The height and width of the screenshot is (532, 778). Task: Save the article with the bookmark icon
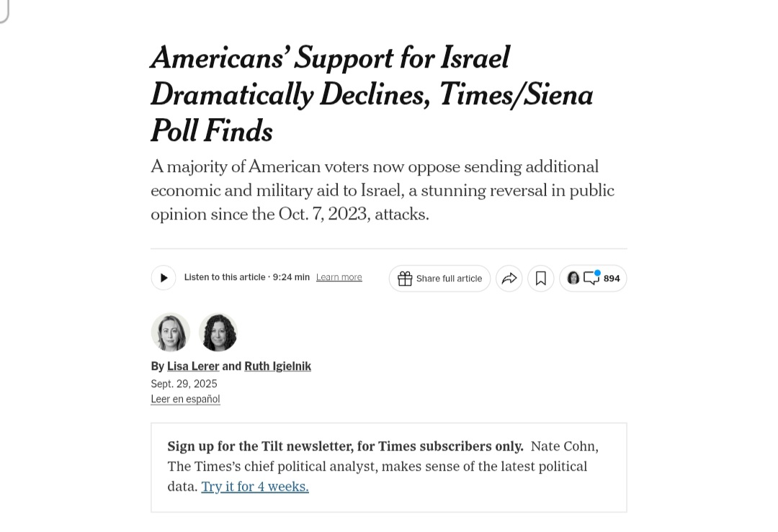(x=541, y=279)
